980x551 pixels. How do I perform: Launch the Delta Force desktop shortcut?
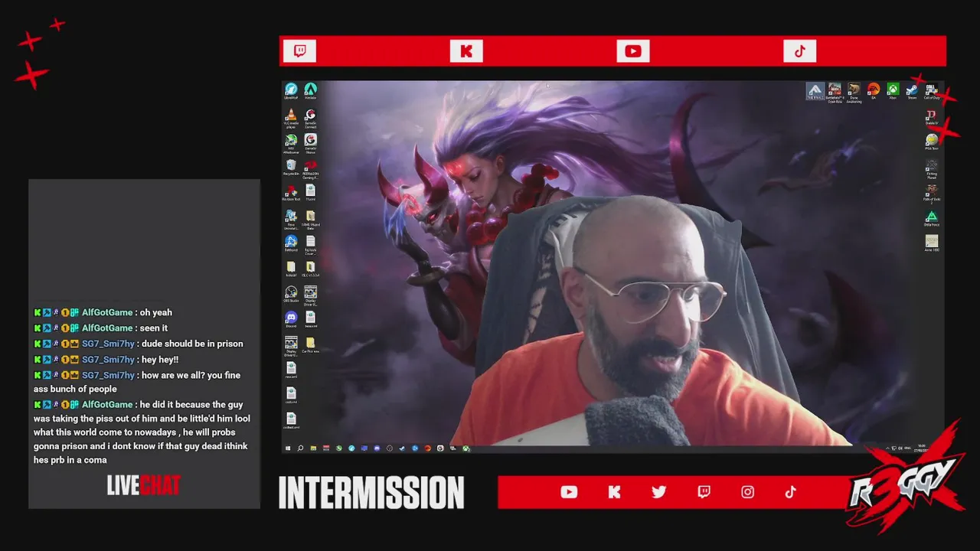click(932, 219)
